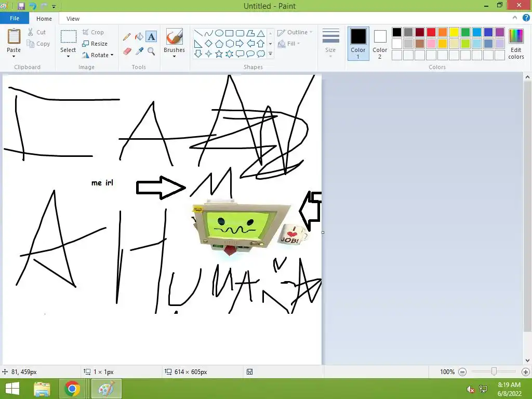Activate Color 2 background selector

point(380,44)
